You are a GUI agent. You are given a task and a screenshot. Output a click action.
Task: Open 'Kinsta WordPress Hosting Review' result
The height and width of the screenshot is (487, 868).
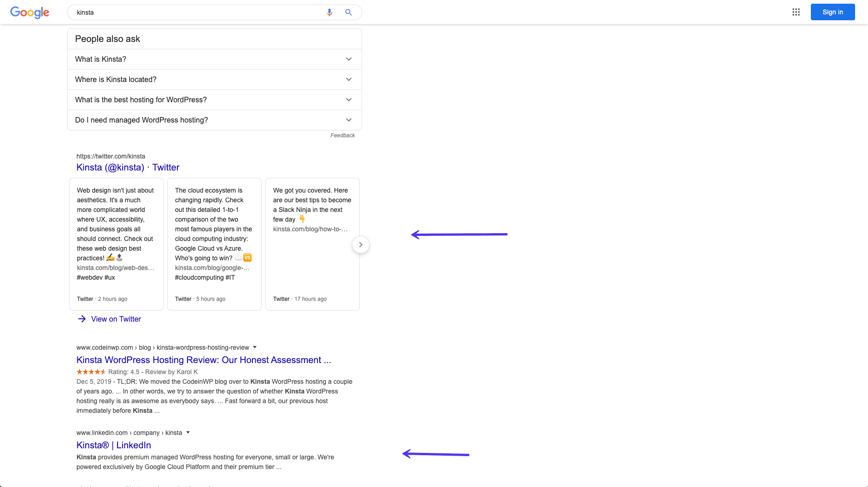204,360
